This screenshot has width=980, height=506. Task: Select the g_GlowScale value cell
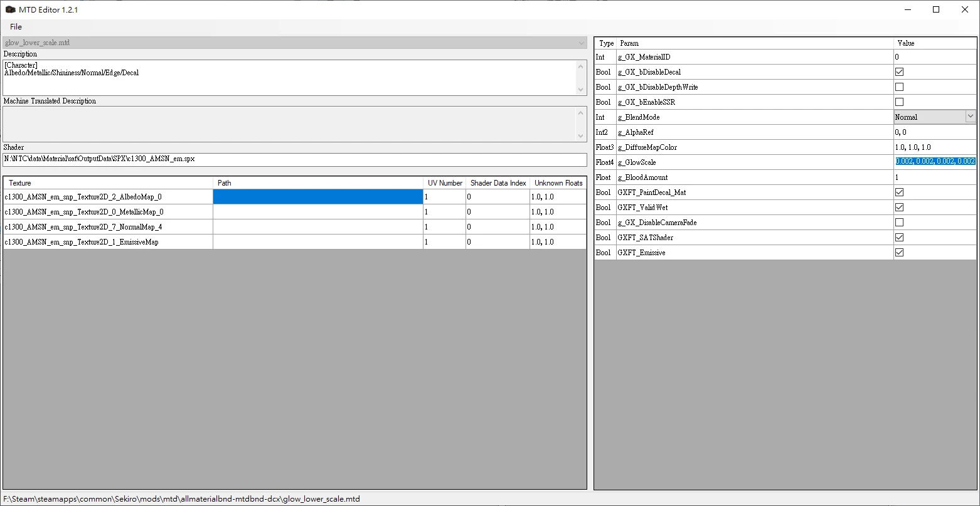pyautogui.click(x=935, y=162)
